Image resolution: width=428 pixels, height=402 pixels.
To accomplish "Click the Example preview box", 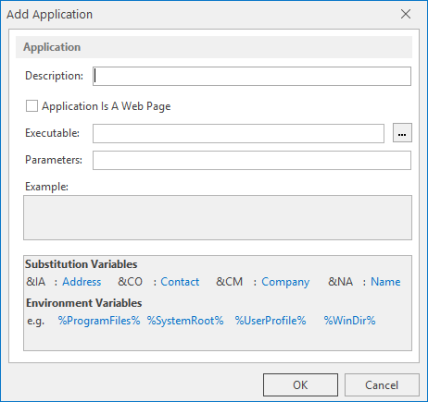I will [x=217, y=218].
